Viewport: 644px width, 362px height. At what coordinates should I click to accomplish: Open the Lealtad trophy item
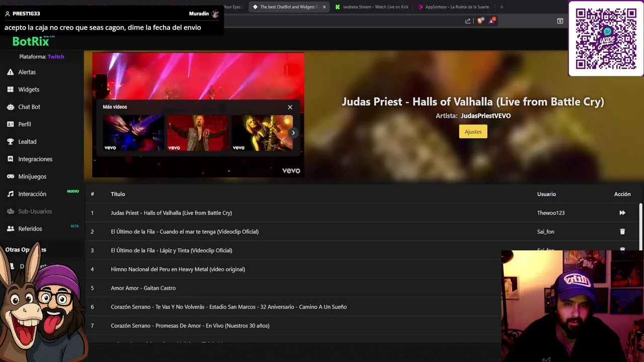[27, 142]
